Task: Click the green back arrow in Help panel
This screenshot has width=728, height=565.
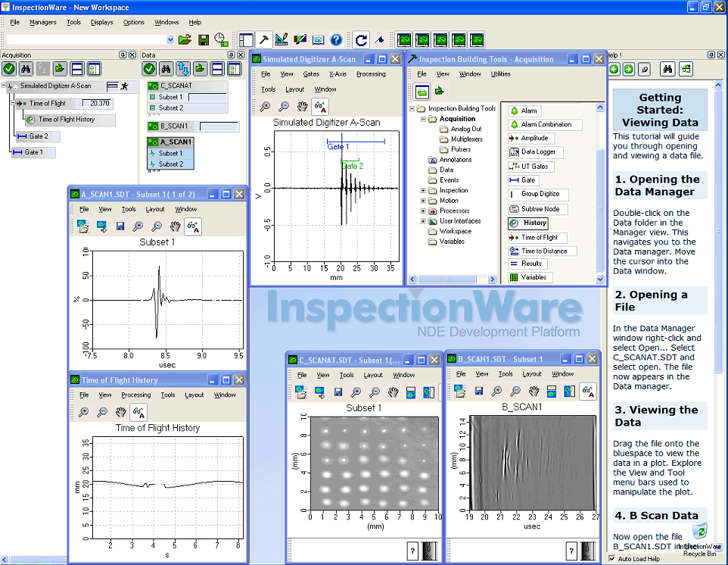Action: tap(614, 69)
